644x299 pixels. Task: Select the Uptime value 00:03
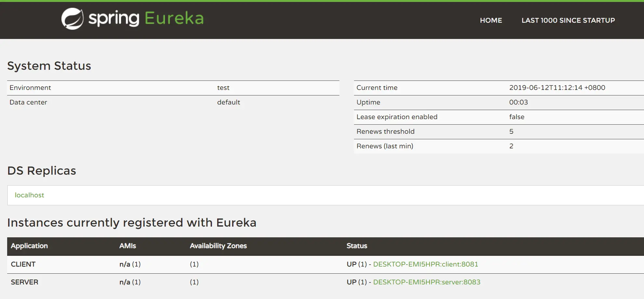[x=519, y=102]
